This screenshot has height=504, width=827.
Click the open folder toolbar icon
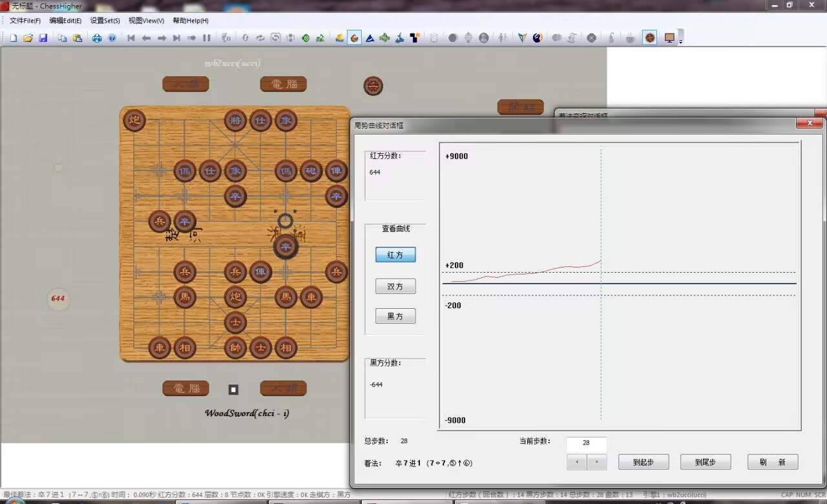click(x=28, y=38)
